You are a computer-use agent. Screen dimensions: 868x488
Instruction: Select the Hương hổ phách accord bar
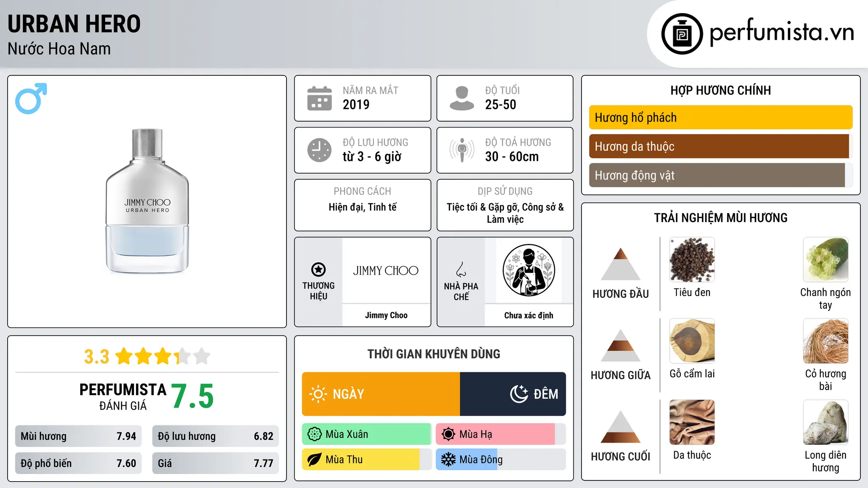721,117
